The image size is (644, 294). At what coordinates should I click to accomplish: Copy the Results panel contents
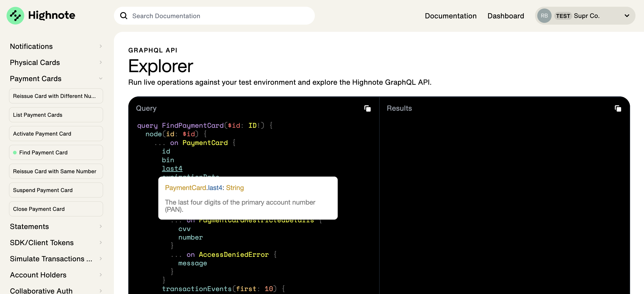(618, 108)
